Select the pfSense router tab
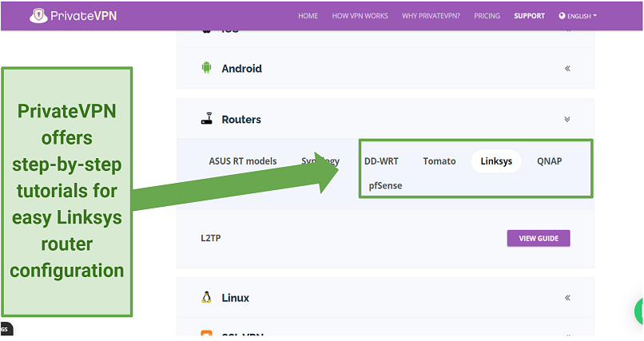This screenshot has height=341, width=644. (x=385, y=185)
